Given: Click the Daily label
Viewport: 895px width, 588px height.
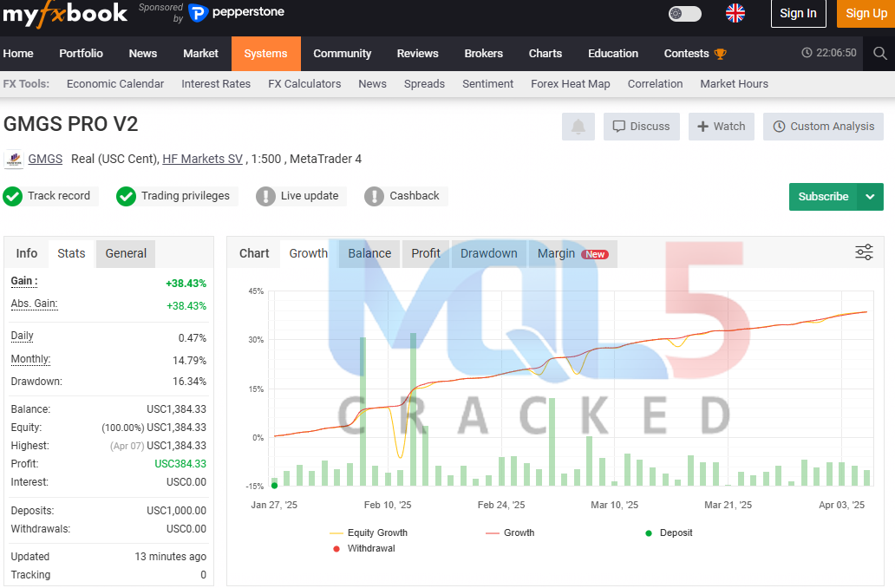Looking at the screenshot, I should (23, 336).
